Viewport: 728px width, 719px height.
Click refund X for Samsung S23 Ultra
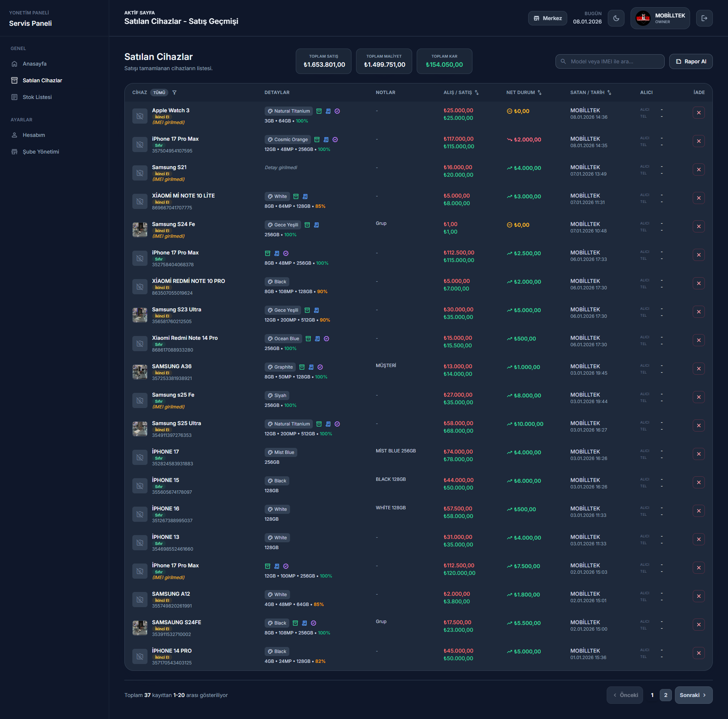(x=699, y=312)
